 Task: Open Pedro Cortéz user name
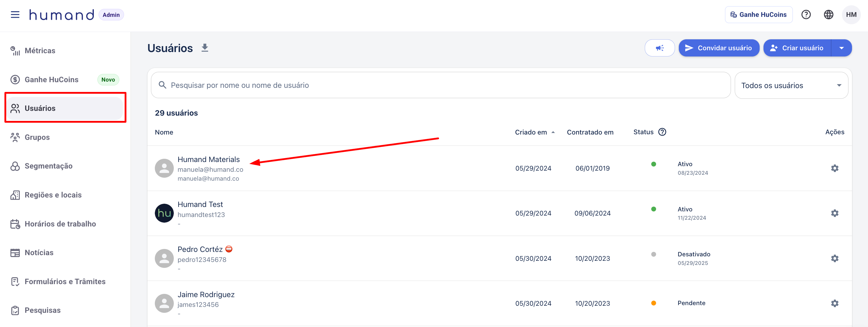pos(200,249)
